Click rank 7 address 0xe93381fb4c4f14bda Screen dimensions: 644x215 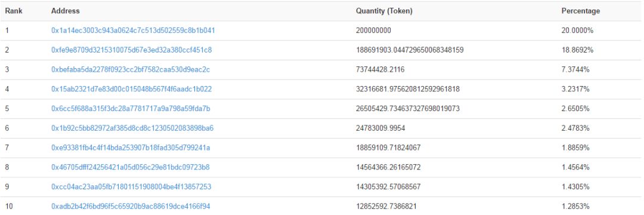131,148
